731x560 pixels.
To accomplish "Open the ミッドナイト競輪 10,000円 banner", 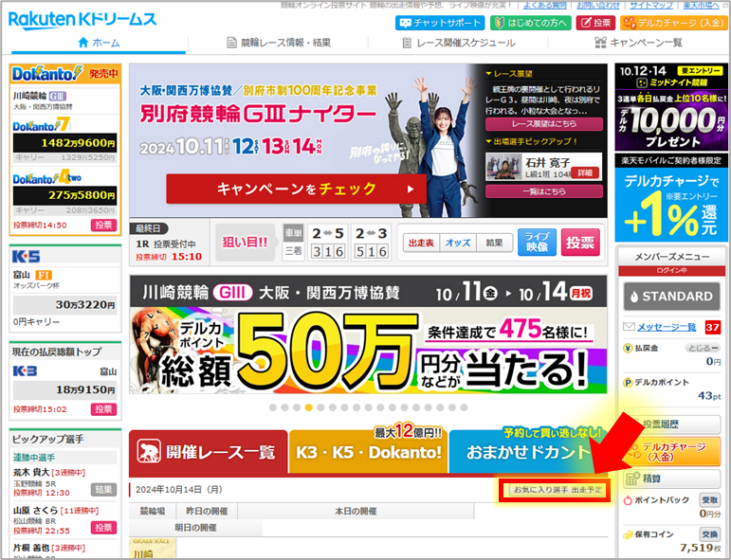I will [x=672, y=107].
